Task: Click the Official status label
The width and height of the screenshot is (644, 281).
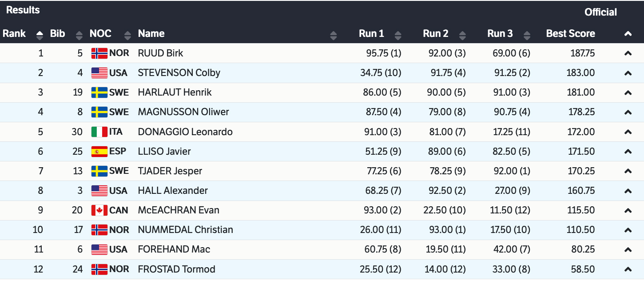Action: tap(600, 12)
